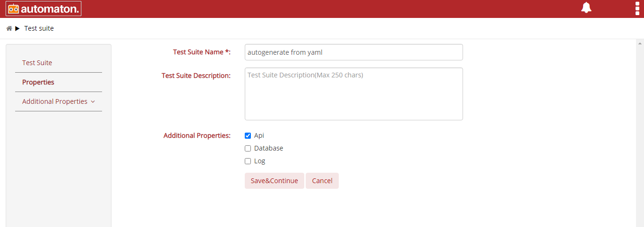Click the scrollbar up arrow
644x227 pixels.
[x=640, y=43]
